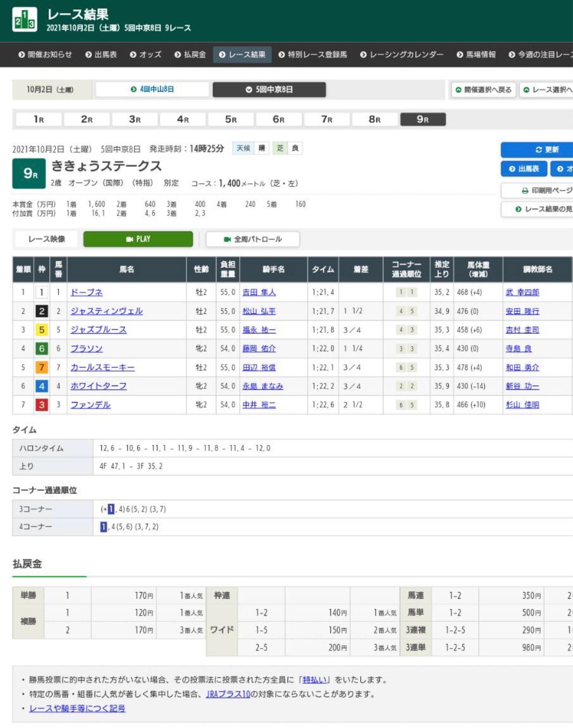Select the 9R race tab

point(423,119)
